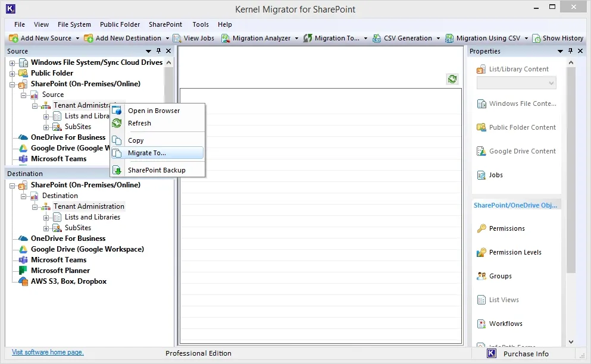Click the Groups icon in Properties
Image resolution: width=591 pixels, height=364 pixels.
481,276
